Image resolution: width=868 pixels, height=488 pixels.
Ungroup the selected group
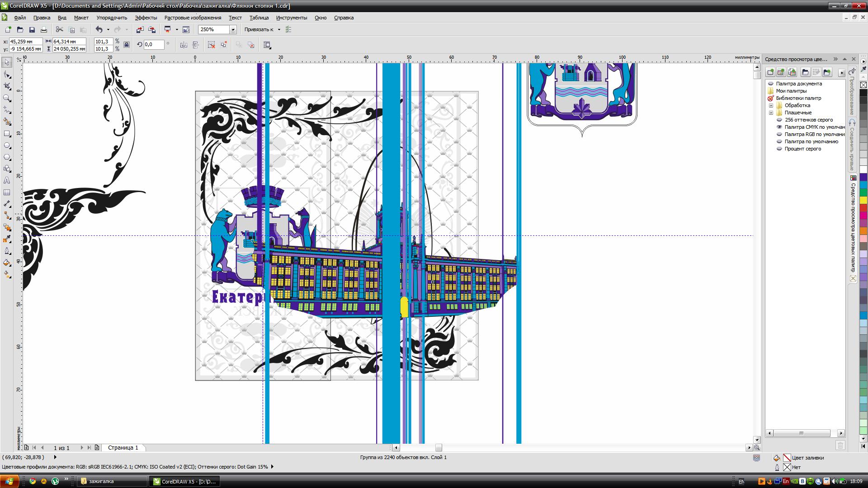coord(212,45)
